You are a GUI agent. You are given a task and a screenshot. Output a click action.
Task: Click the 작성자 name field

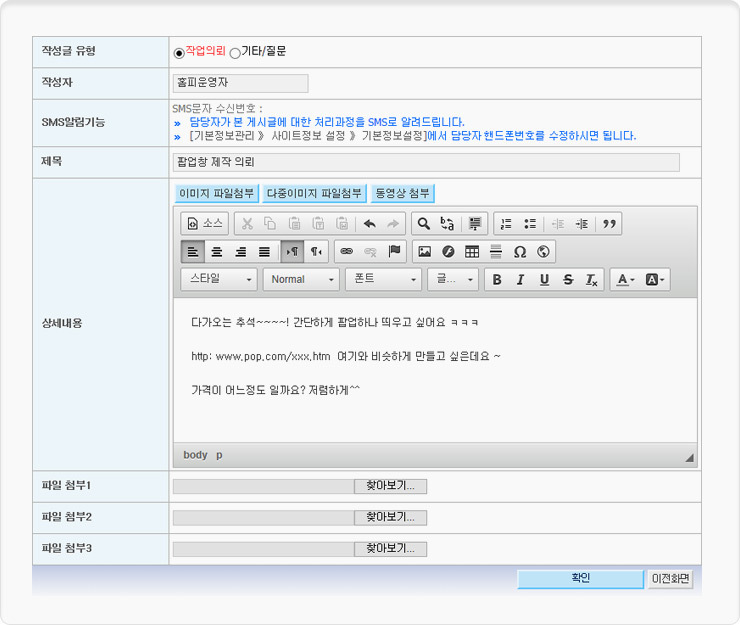[241, 83]
